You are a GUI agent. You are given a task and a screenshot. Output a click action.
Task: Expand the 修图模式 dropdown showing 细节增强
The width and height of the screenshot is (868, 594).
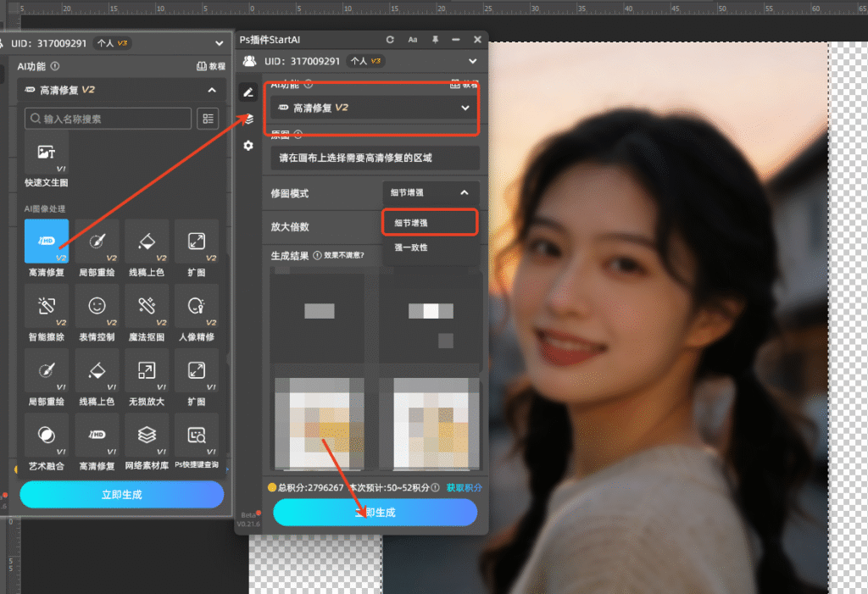(431, 193)
